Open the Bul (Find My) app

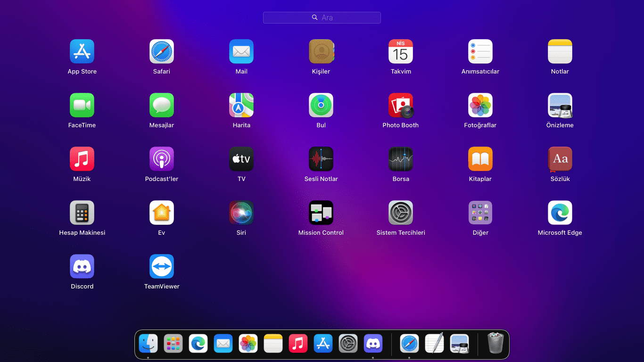(x=321, y=105)
